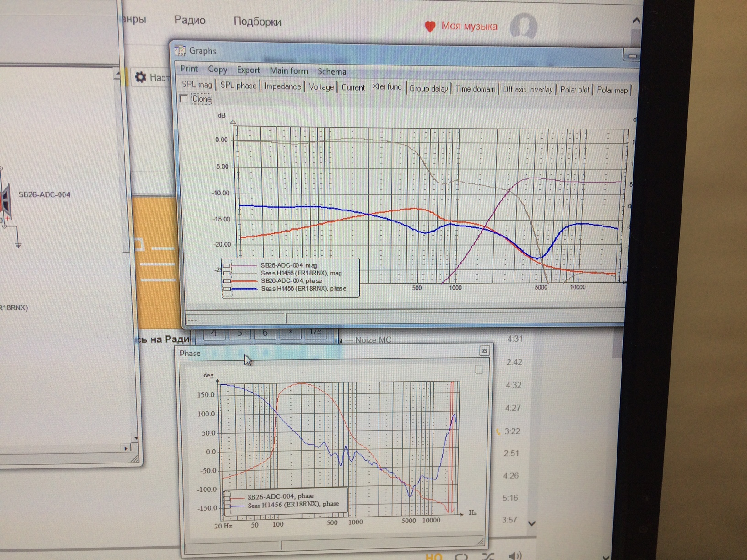Viewport: 747px width, 560px height.
Task: Switch to the SPL phase tab
Action: click(x=238, y=86)
